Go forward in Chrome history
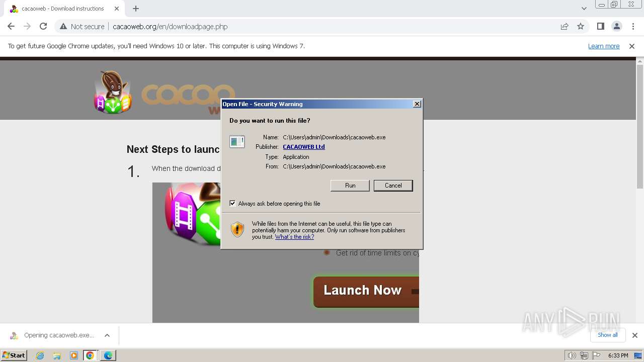 (x=27, y=26)
